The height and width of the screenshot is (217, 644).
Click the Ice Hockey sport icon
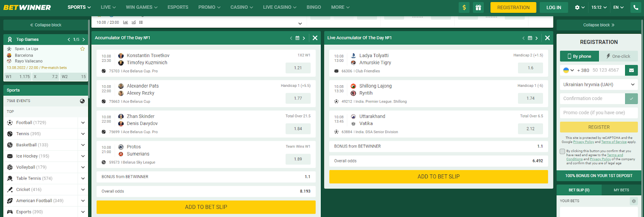click(10, 156)
